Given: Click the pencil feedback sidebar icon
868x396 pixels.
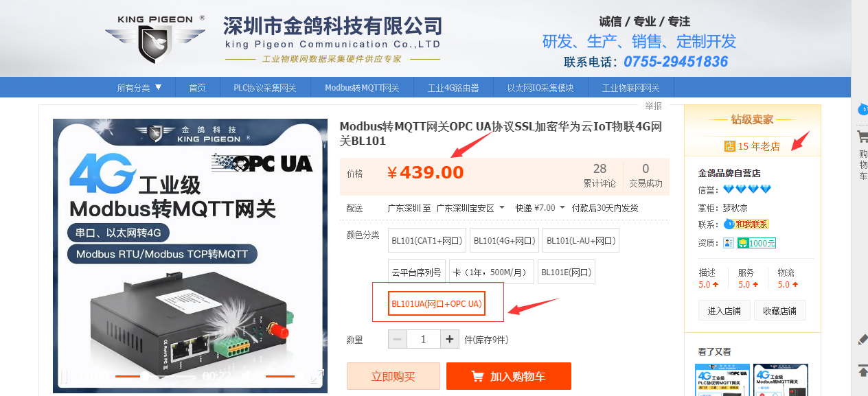Looking at the screenshot, I should click(863, 339).
